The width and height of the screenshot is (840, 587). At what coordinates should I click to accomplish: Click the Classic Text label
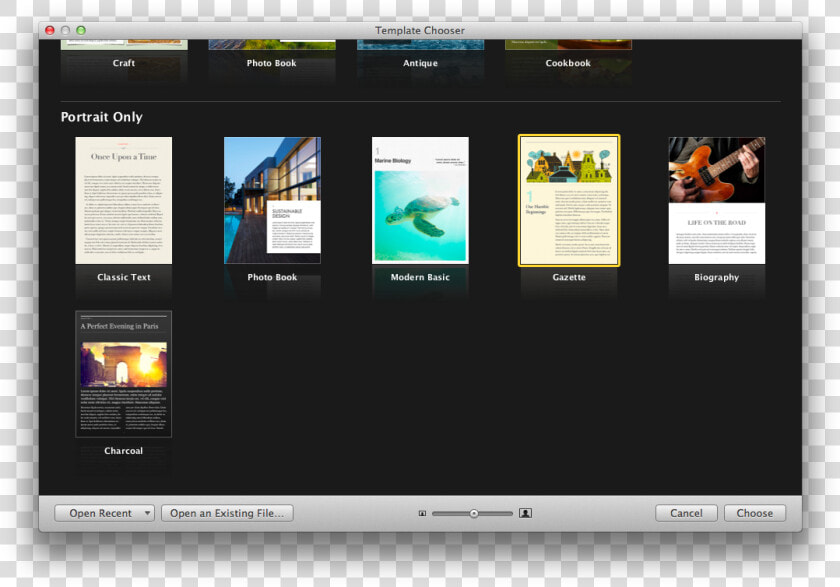(x=124, y=277)
